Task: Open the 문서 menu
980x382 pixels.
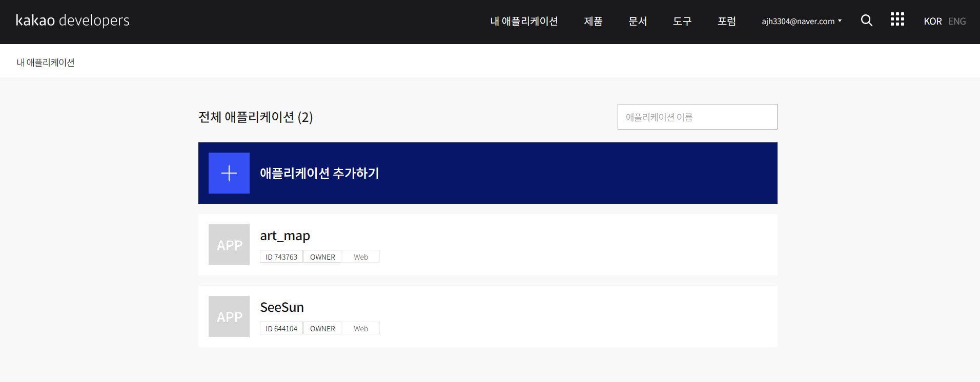Action: coord(638,21)
